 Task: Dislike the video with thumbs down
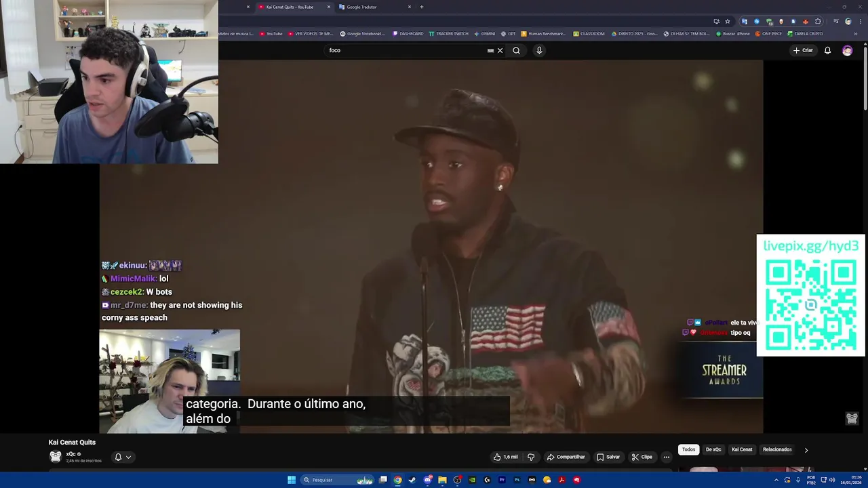pyautogui.click(x=531, y=457)
